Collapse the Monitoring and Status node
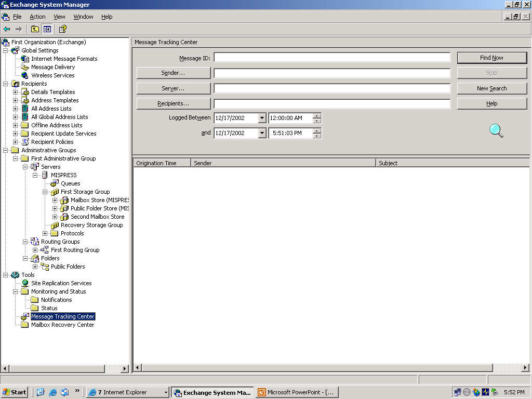The image size is (532, 399). (15, 291)
